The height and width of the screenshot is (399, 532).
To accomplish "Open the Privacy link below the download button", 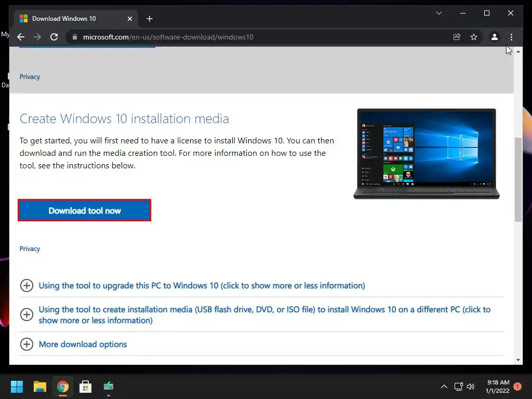I will [30, 249].
